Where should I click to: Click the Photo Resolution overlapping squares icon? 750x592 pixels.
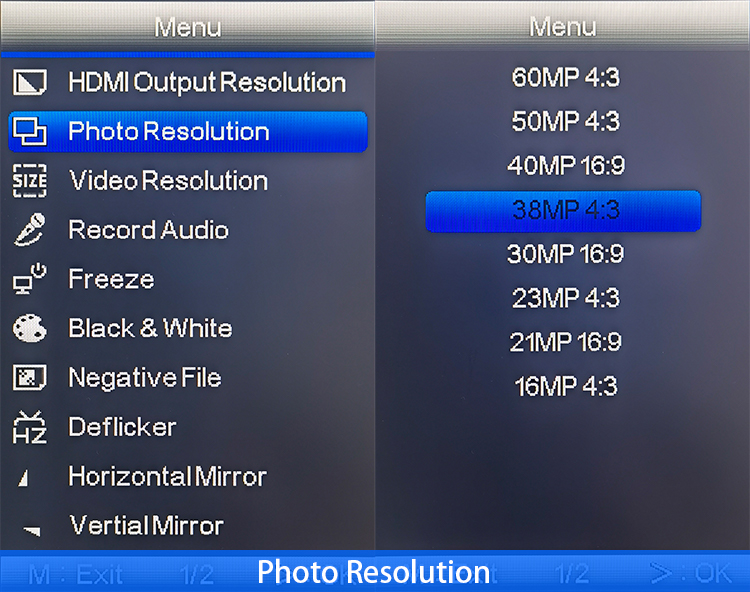[x=30, y=132]
